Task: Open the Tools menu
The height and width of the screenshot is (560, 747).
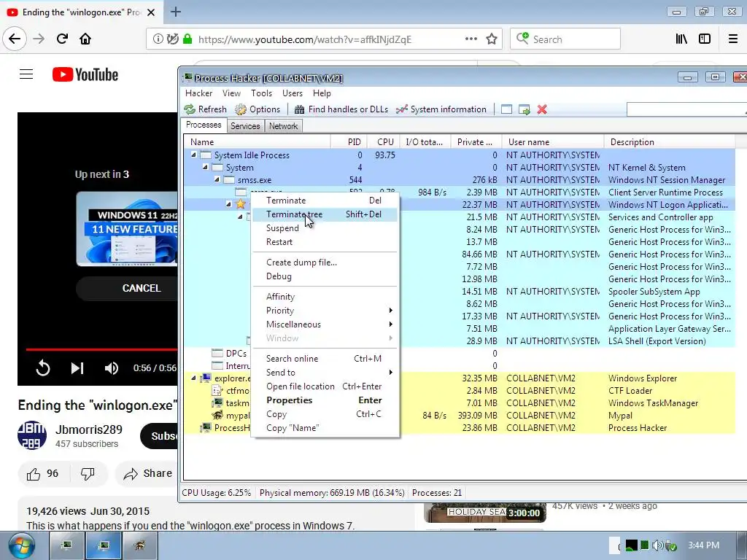Action: [262, 93]
